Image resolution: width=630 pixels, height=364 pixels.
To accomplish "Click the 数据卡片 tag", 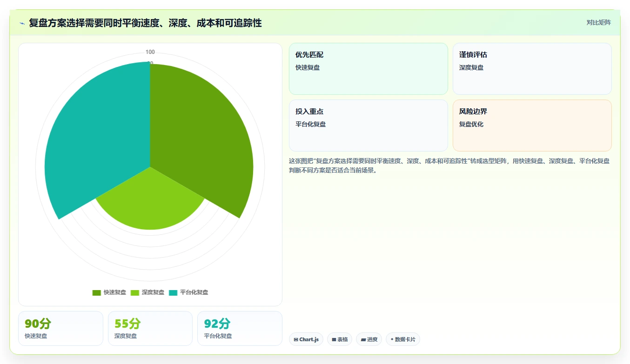I will tap(402, 339).
